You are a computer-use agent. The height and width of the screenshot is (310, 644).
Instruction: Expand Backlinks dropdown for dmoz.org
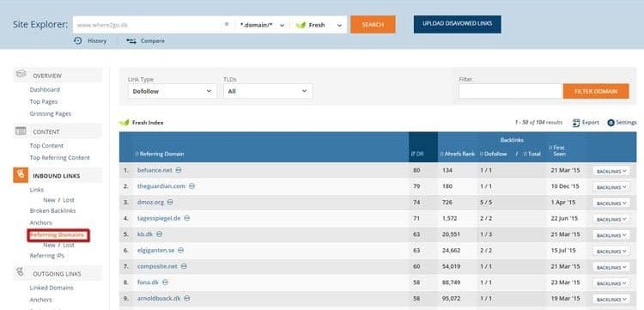pos(611,203)
